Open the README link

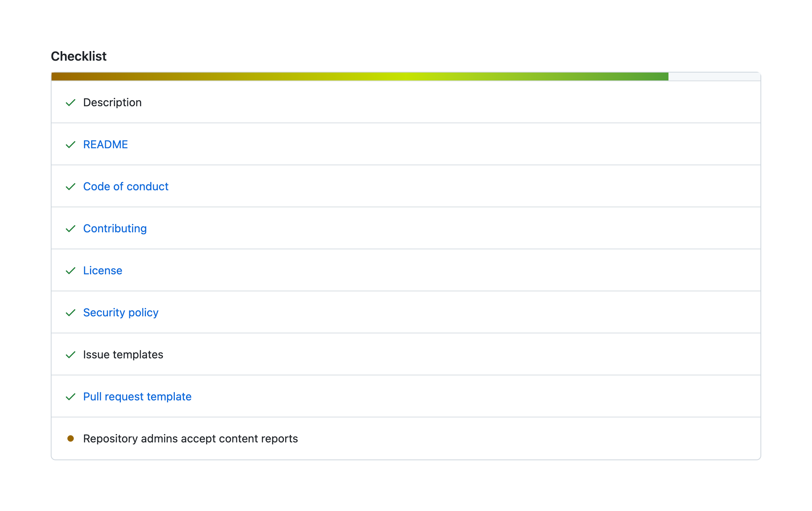[105, 145]
